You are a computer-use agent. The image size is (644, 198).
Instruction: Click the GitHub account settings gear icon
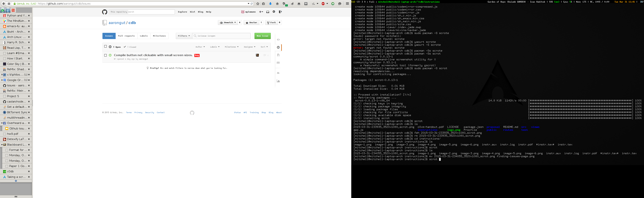coord(274,12)
